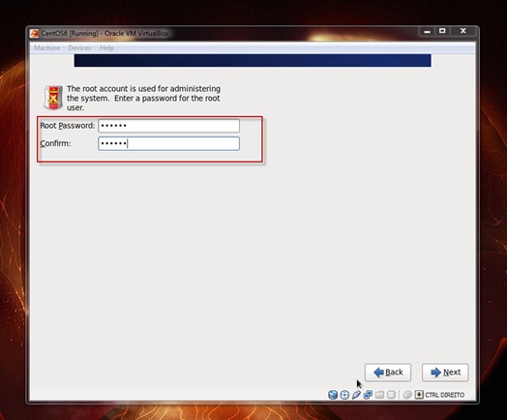
Task: Click the mouse integration status icon
Action: click(407, 395)
